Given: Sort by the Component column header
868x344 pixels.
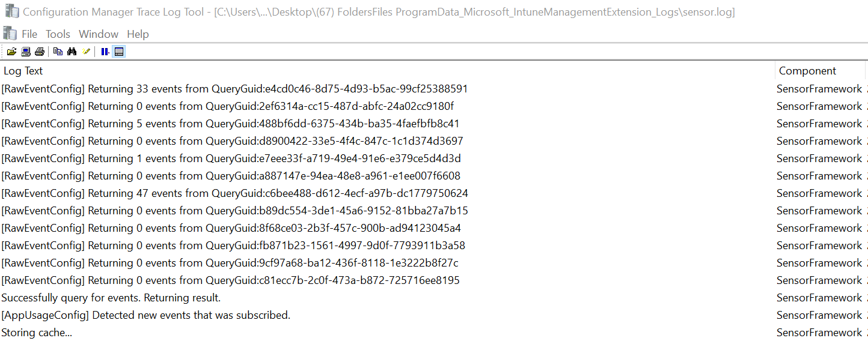Looking at the screenshot, I should (x=821, y=71).
